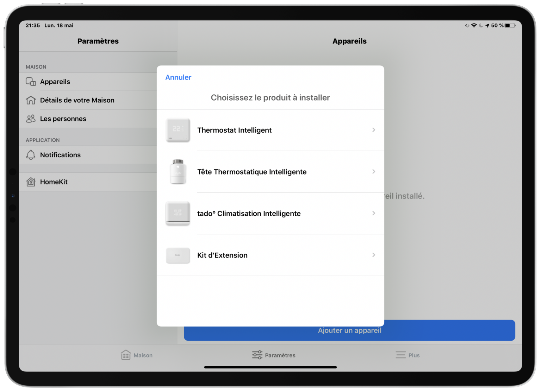
Task: Click the status bar clock 21:35
Action: [33, 25]
